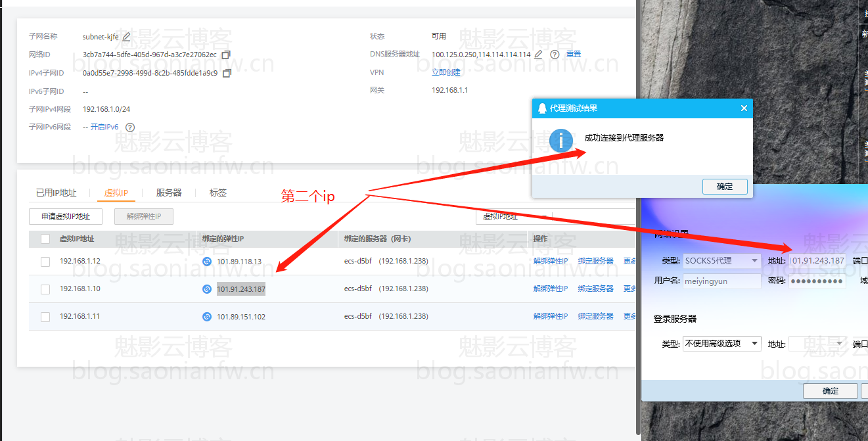Open help tooltip beside DNS server address
Viewport: 868px width, 441px height.
[555, 55]
